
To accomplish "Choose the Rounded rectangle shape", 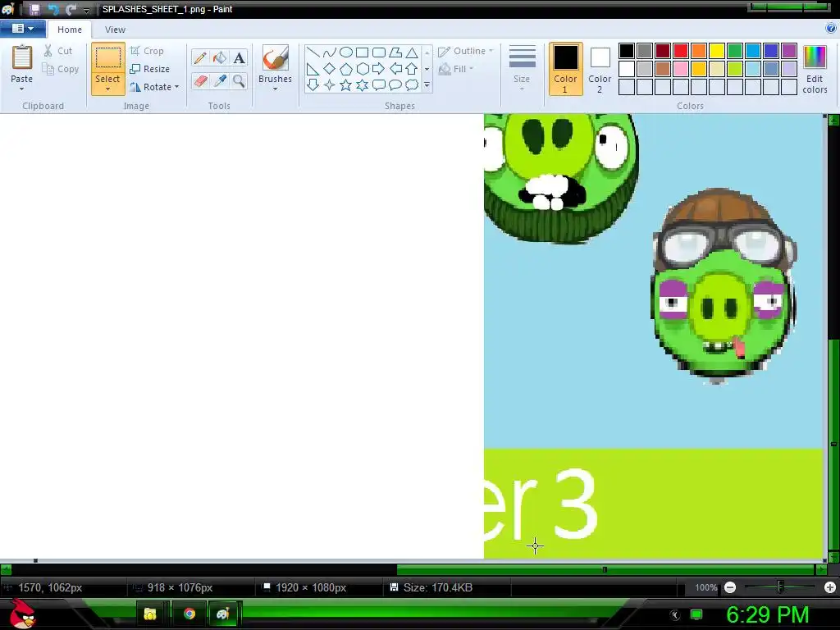I will [379, 52].
